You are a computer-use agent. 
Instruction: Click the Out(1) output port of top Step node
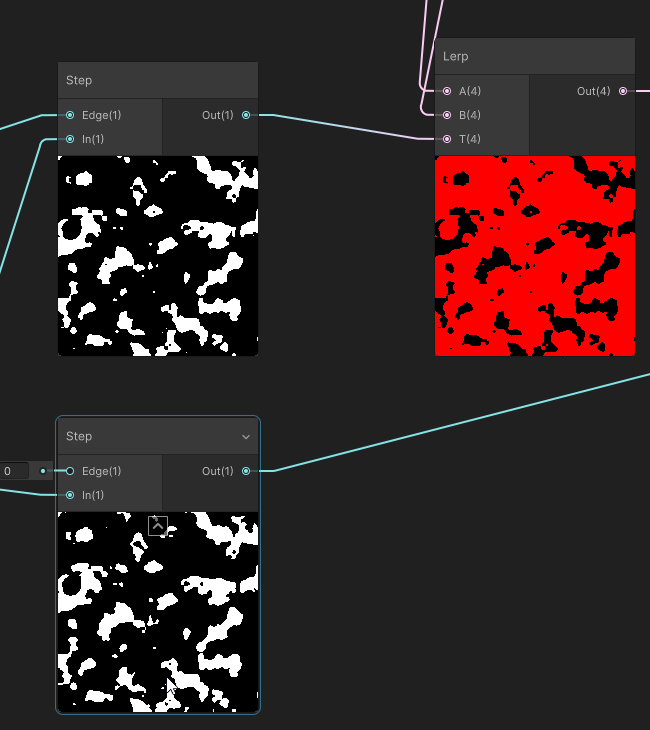coord(246,115)
